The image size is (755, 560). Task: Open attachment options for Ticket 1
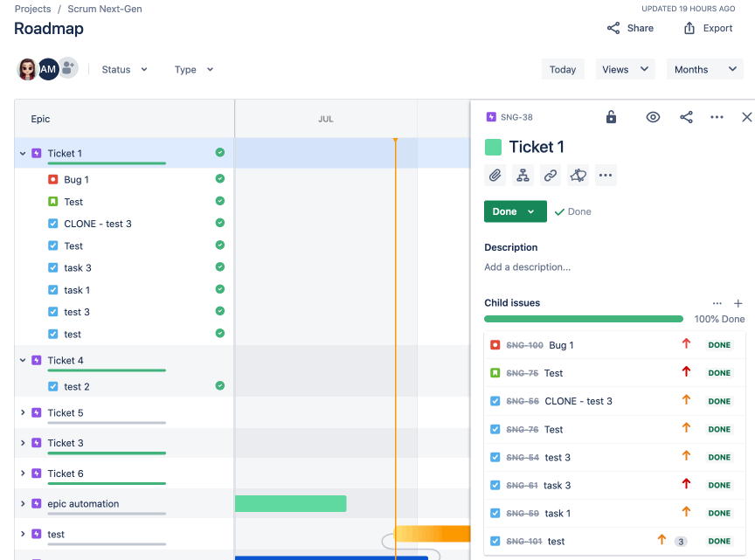tap(495, 175)
